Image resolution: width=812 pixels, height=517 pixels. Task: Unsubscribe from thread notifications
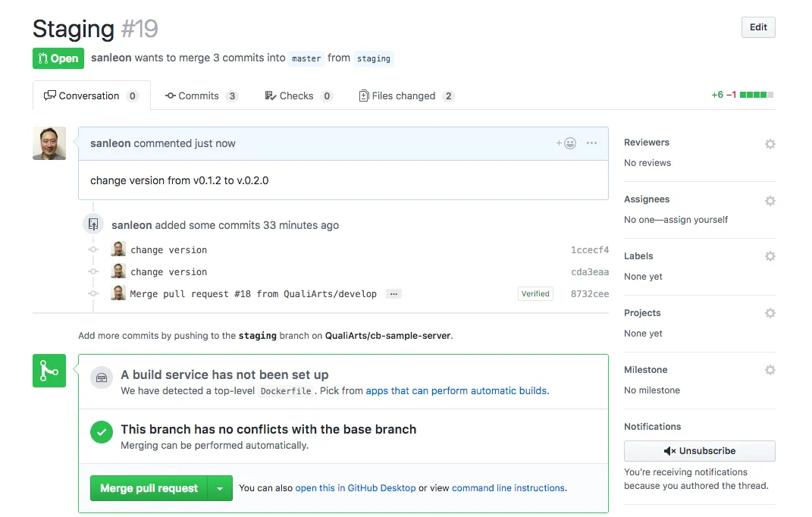699,451
